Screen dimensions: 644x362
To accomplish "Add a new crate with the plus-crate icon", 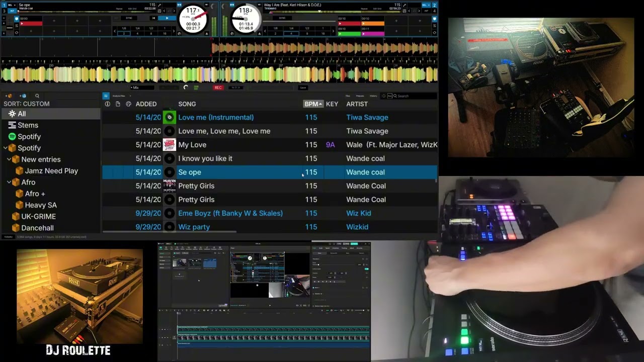I will pyautogui.click(x=9, y=96).
